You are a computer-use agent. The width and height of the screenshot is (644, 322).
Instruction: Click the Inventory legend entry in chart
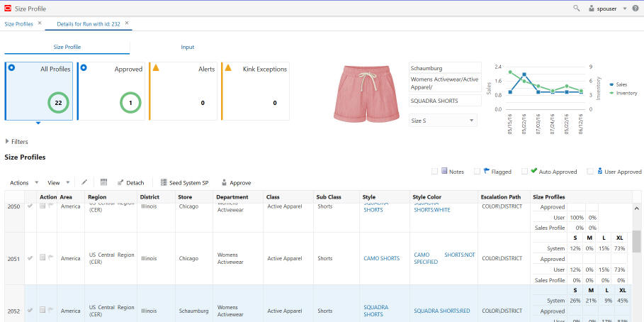click(623, 93)
